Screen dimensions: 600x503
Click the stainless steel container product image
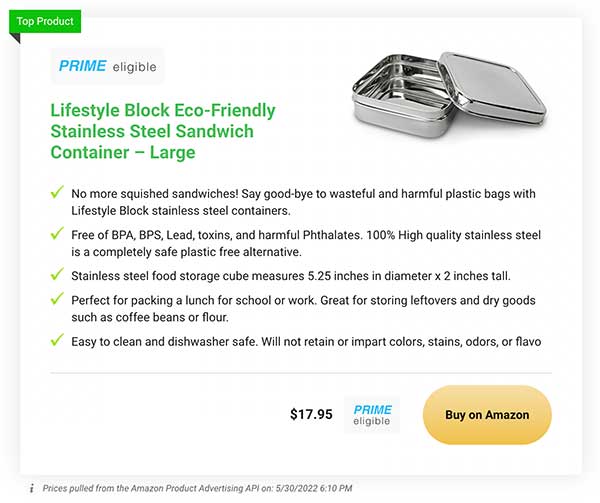449,94
